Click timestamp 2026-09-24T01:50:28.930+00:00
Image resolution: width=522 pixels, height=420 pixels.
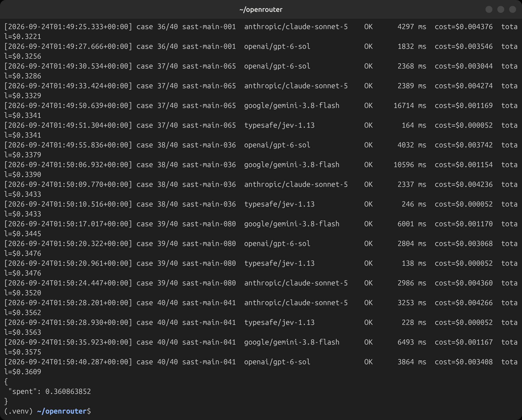click(68, 322)
